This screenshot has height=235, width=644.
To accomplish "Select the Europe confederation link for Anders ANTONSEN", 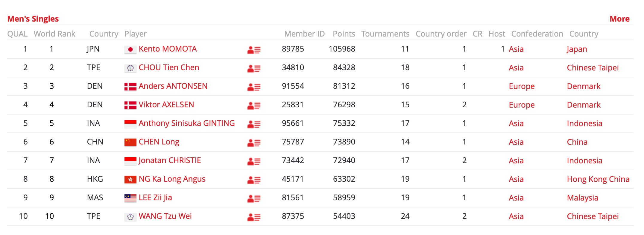I will (522, 86).
